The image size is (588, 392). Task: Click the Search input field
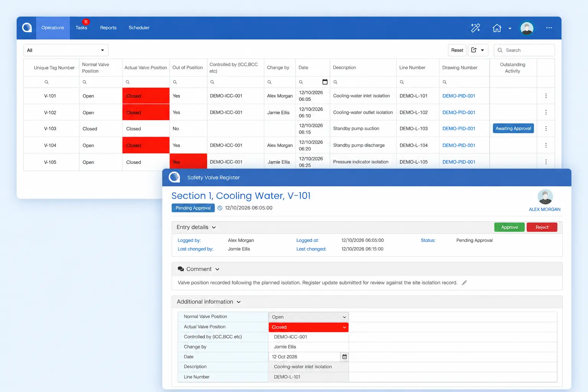pos(524,50)
